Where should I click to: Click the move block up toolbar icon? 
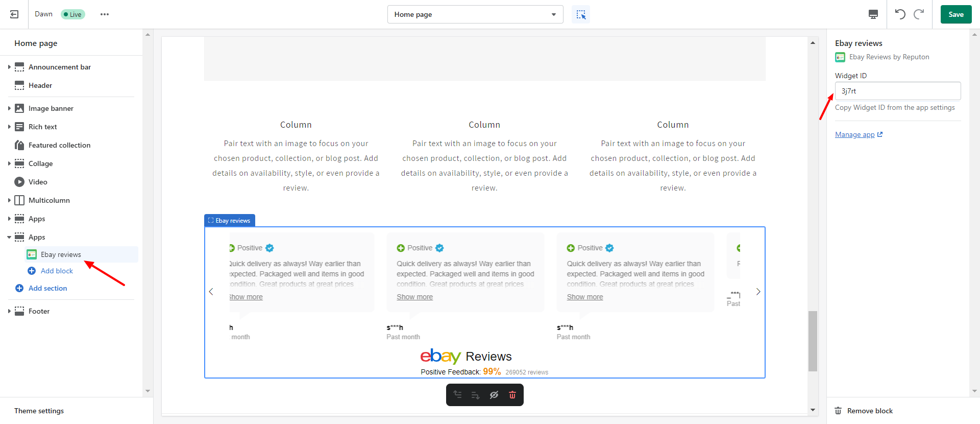(457, 395)
